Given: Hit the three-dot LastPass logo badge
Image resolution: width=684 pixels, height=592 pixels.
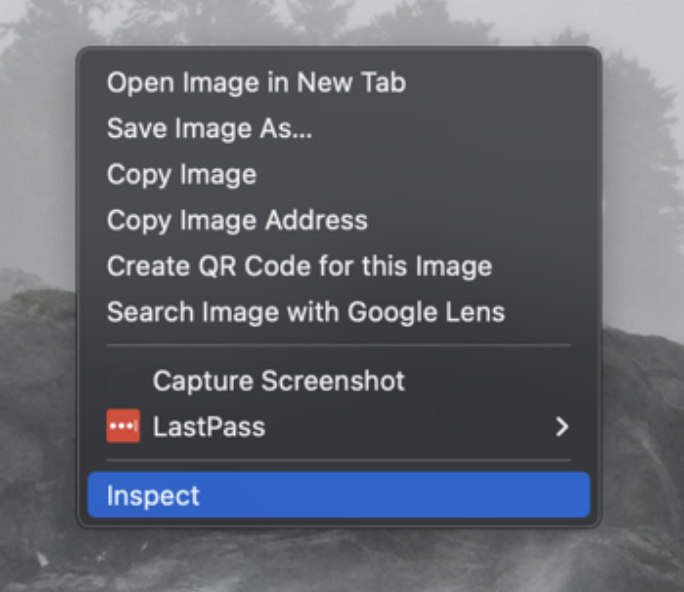Looking at the screenshot, I should point(123,427).
